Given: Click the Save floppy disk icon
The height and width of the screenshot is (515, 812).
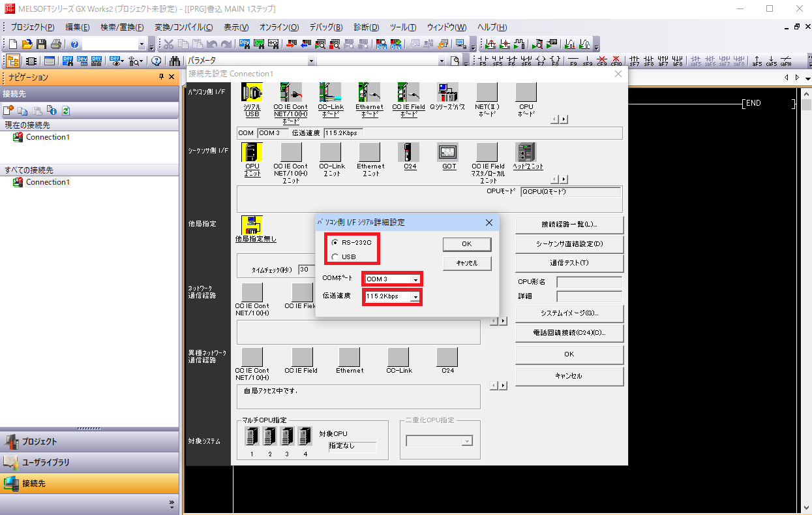Looking at the screenshot, I should pos(41,44).
